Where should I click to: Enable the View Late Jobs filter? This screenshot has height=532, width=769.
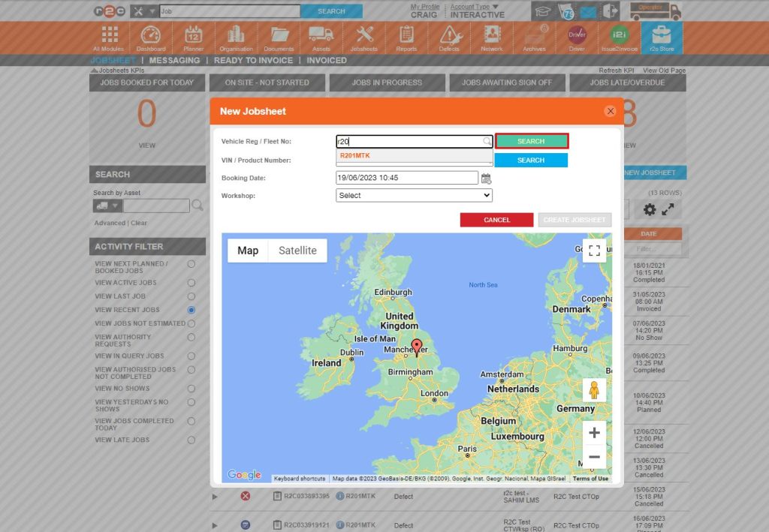[193, 440]
